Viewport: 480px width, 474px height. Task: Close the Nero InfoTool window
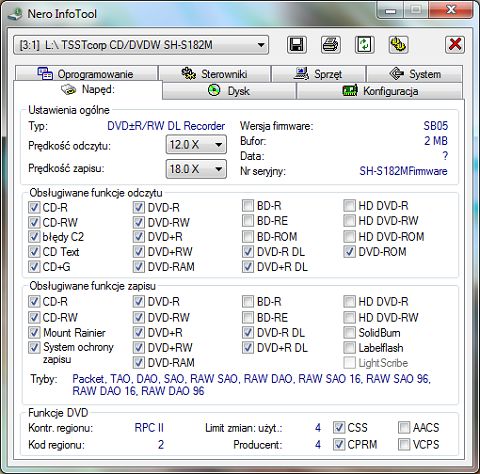point(451,10)
